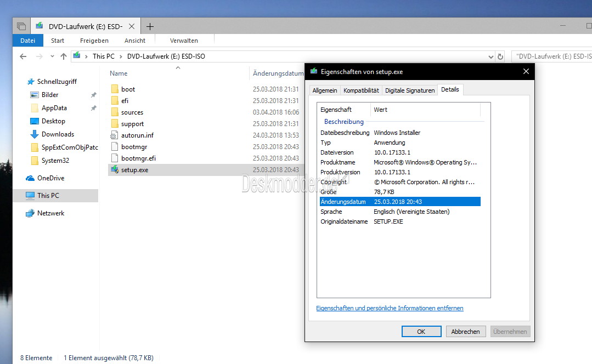Viewport: 592px width, 364px height.
Task: Expand the chevron after This PC in path
Action: click(x=121, y=56)
